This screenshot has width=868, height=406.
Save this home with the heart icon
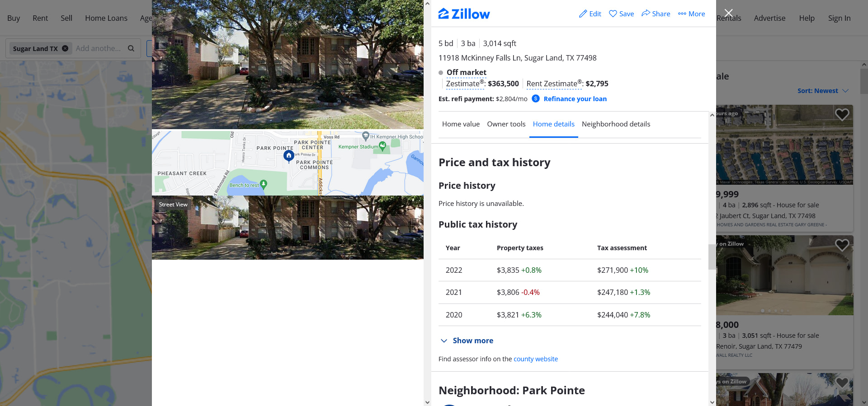[x=613, y=14]
